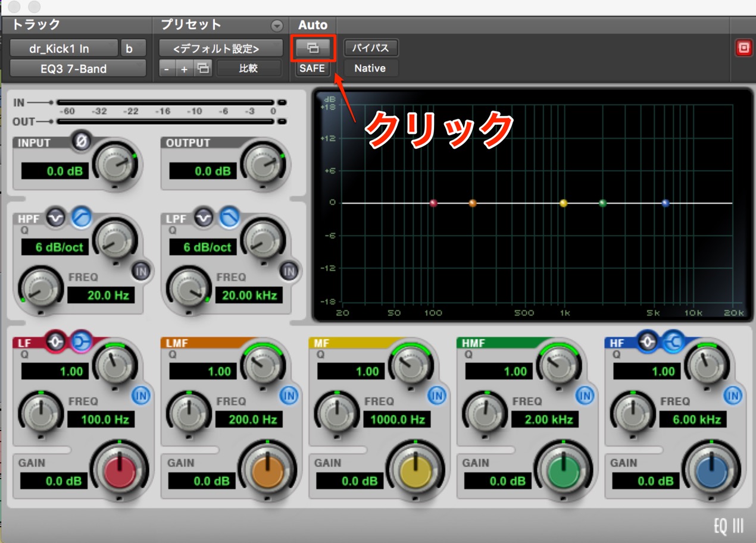
Task: Click the input phase invert icon
Action: point(81,142)
